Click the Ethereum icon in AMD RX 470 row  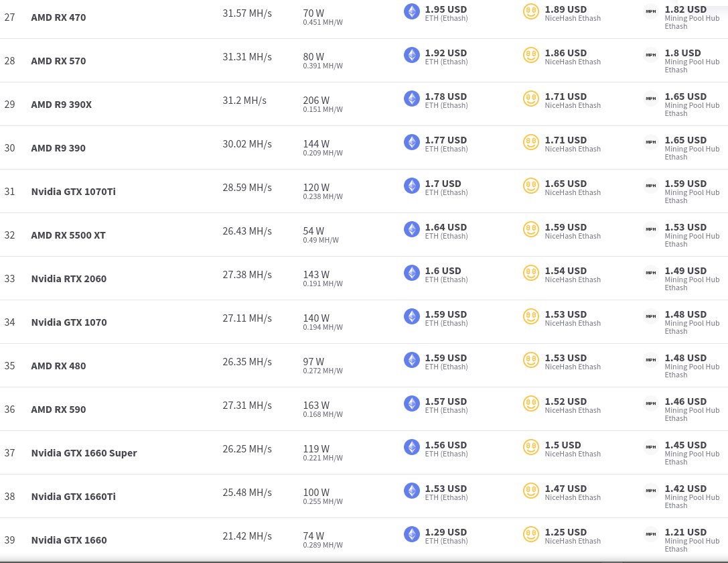[411, 11]
